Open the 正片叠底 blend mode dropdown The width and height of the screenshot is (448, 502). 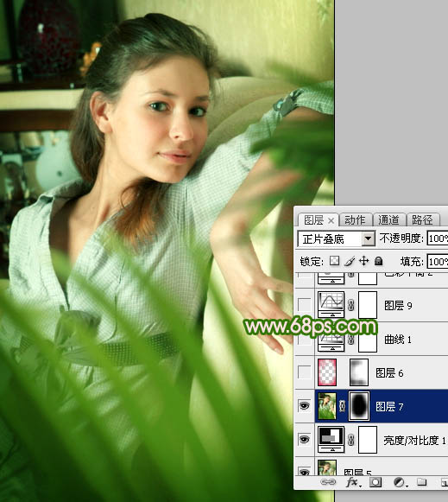336,238
